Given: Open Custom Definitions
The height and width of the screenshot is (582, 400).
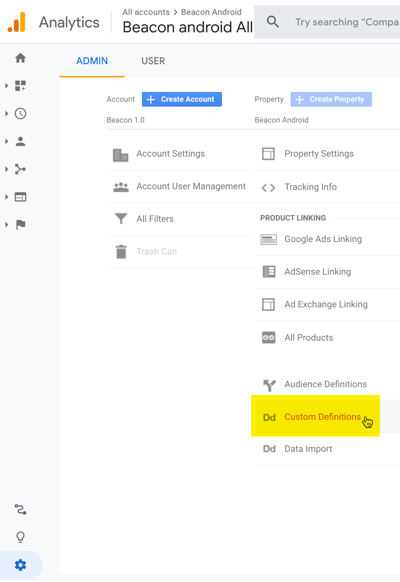Looking at the screenshot, I should 322,417.
